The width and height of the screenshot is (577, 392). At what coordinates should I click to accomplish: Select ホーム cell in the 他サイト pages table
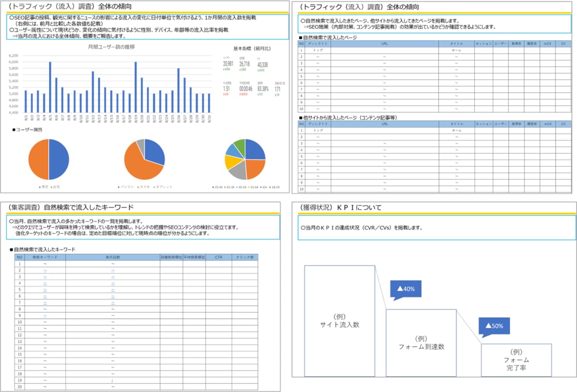coord(456,130)
